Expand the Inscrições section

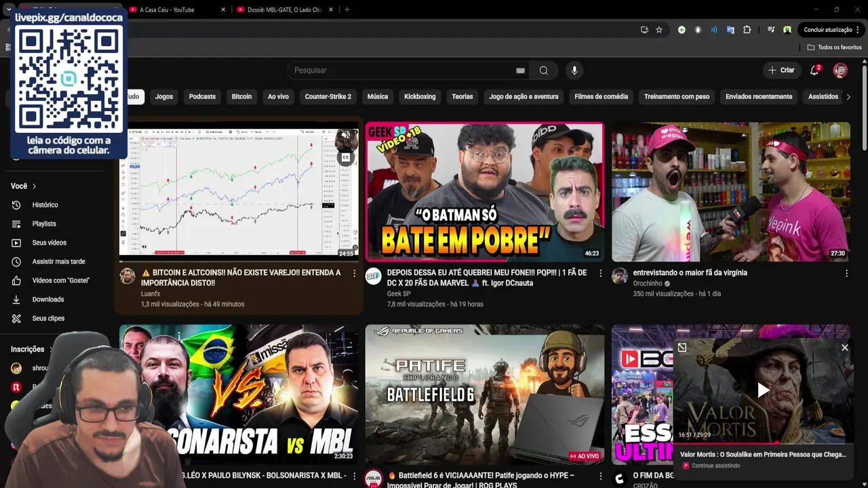pyautogui.click(x=31, y=349)
